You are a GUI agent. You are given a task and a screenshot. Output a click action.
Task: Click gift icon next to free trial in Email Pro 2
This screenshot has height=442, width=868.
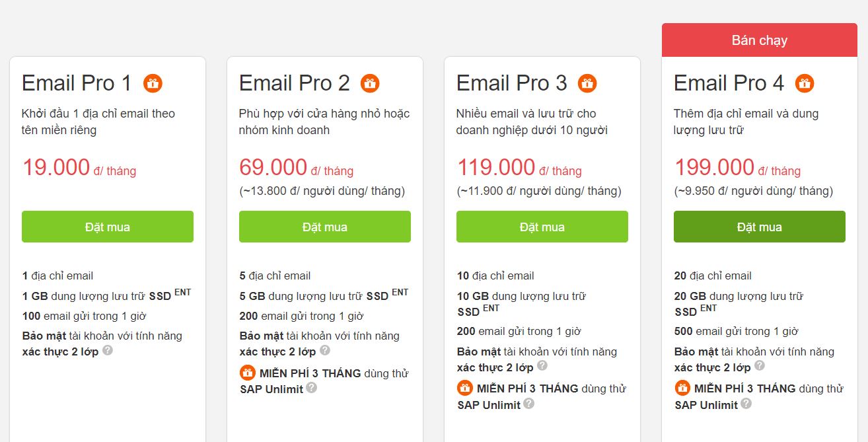coord(247,373)
